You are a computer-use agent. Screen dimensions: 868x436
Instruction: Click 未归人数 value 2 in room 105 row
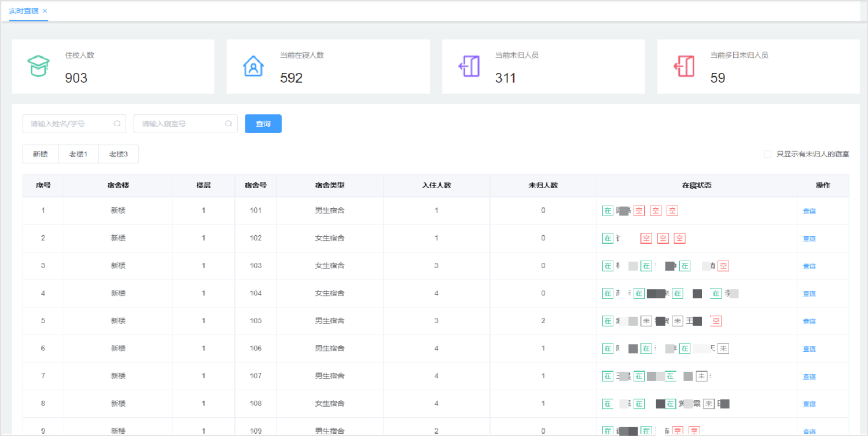(543, 321)
